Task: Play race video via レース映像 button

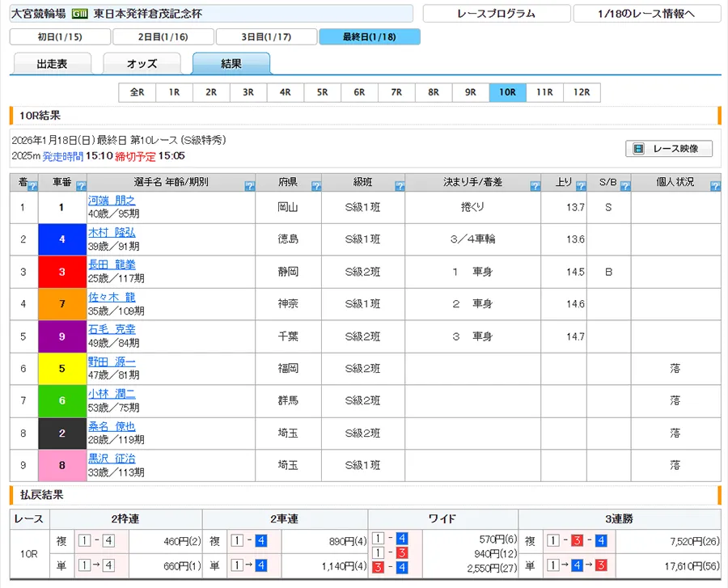Action: (x=669, y=149)
